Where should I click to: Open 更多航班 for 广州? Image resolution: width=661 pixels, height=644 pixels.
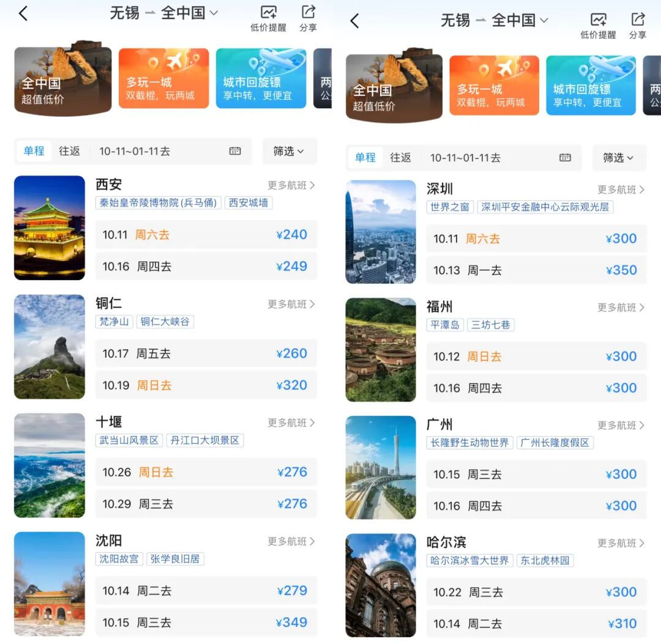point(621,425)
